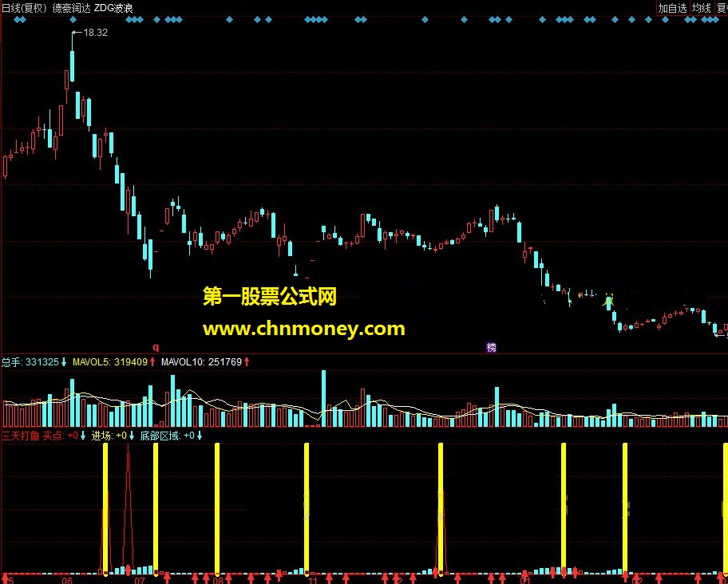728x584 pixels.
Task: Click the 进场: +0 readout
Action: click(109, 436)
